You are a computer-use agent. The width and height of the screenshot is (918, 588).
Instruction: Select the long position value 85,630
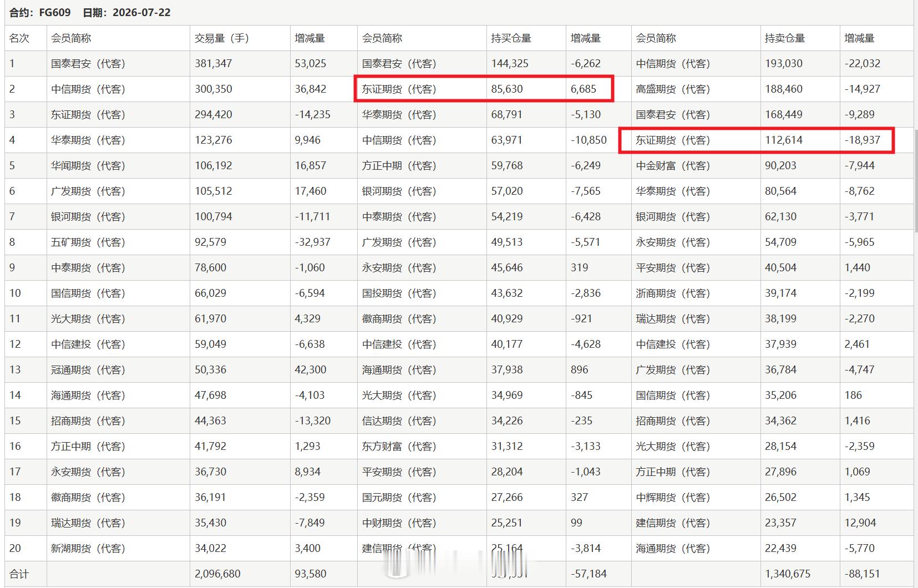pyautogui.click(x=507, y=89)
